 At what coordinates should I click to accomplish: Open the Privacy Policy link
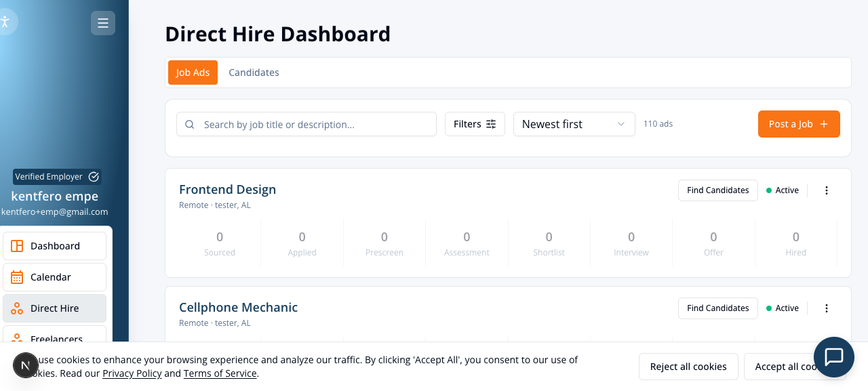pos(132,373)
